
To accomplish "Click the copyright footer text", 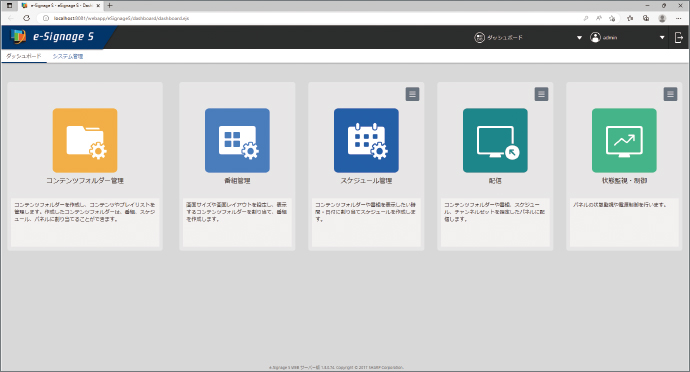I will click(336, 367).
